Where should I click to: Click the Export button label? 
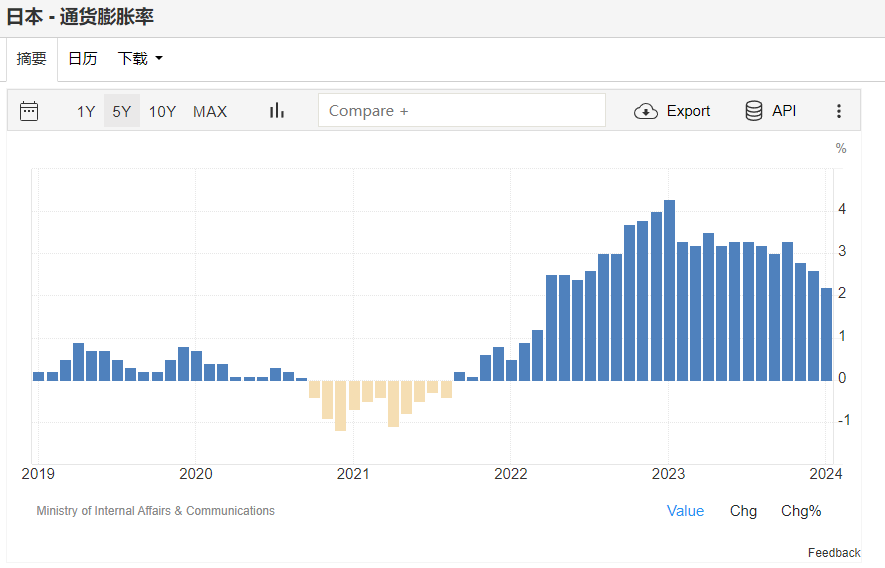tap(688, 111)
